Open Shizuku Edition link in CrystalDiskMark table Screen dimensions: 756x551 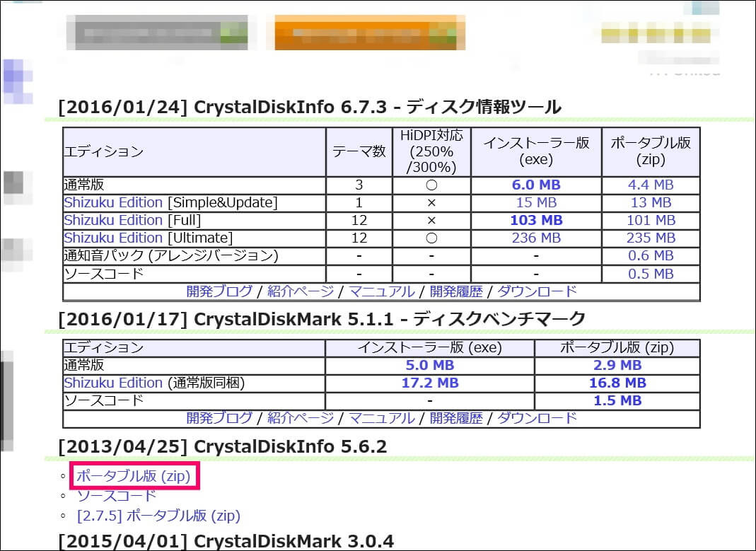(113, 383)
